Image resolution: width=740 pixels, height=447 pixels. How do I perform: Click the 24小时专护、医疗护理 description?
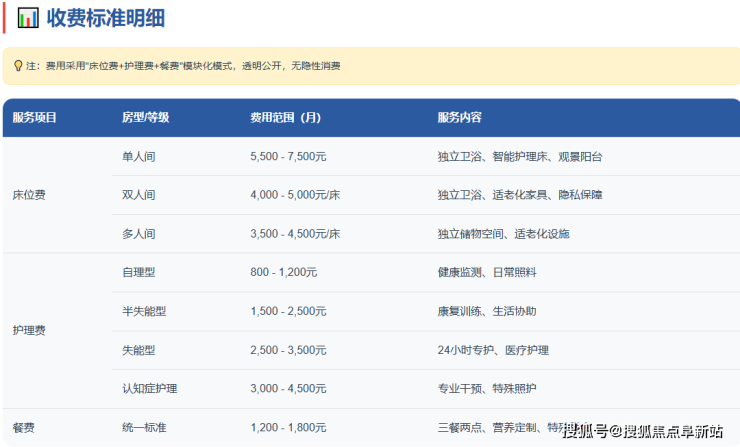pos(493,350)
